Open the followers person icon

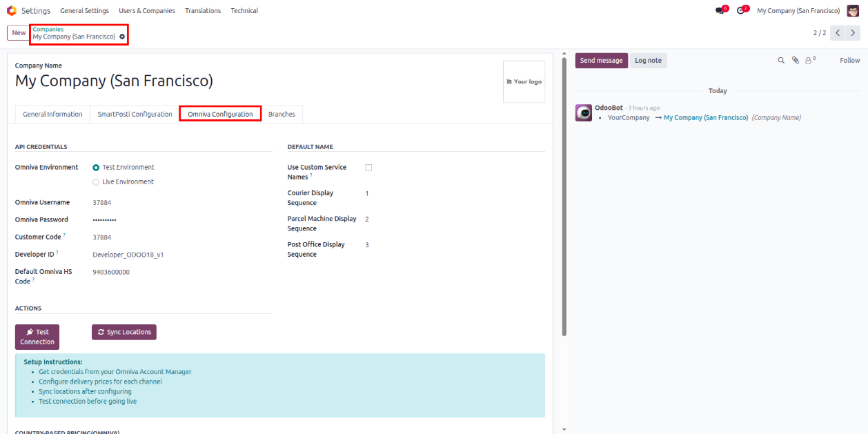(x=809, y=61)
